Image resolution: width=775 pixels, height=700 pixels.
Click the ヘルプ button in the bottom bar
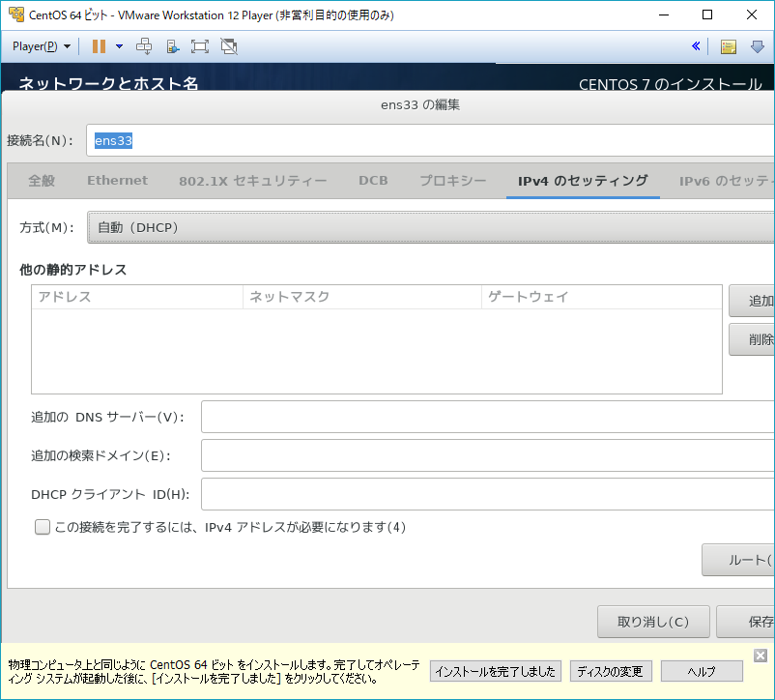coord(702,671)
